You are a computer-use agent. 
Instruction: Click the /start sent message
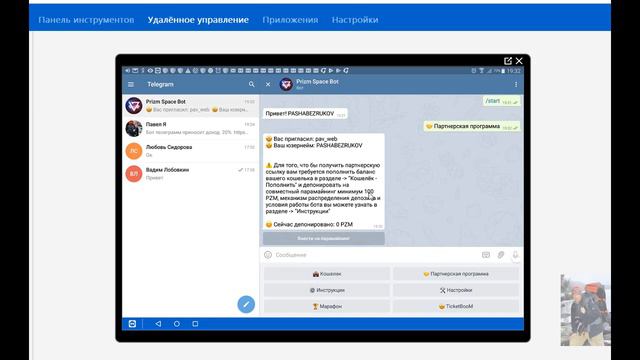coord(502,101)
